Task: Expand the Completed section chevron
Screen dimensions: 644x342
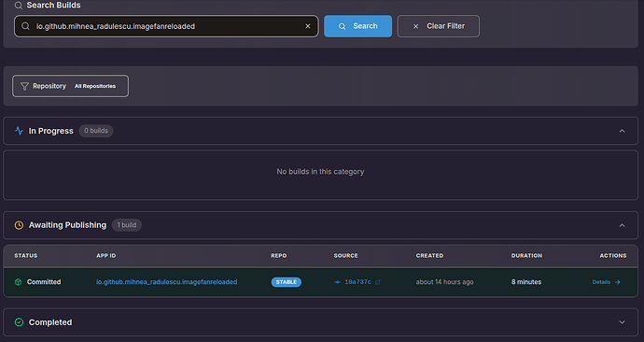Action: (622, 322)
